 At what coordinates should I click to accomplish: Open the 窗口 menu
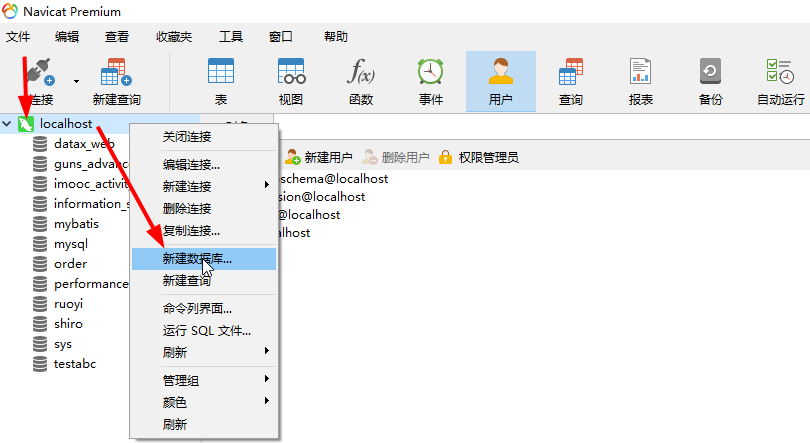click(281, 37)
